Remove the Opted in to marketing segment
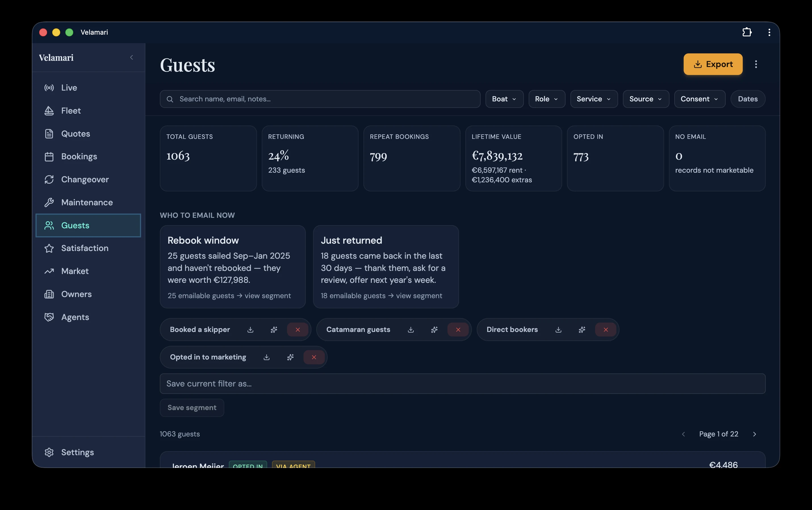812x510 pixels. click(314, 357)
